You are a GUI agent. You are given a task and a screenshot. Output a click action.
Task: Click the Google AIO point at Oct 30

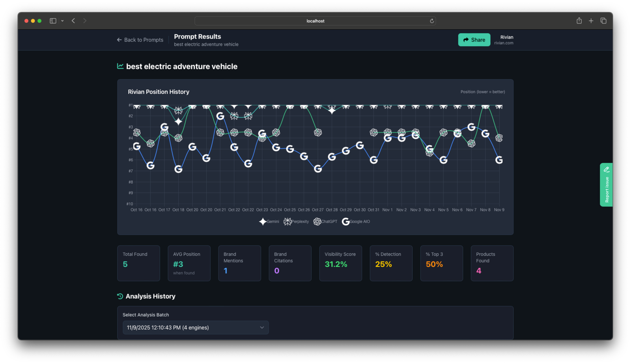pos(360,145)
